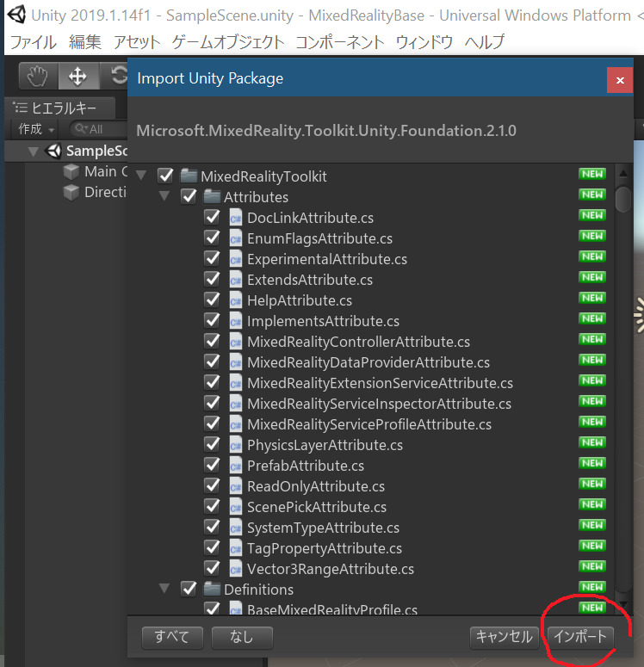644x667 pixels.
Task: Uncheck MixedRealityDataProviderAttribute.cs checkbox
Action: tap(212, 362)
